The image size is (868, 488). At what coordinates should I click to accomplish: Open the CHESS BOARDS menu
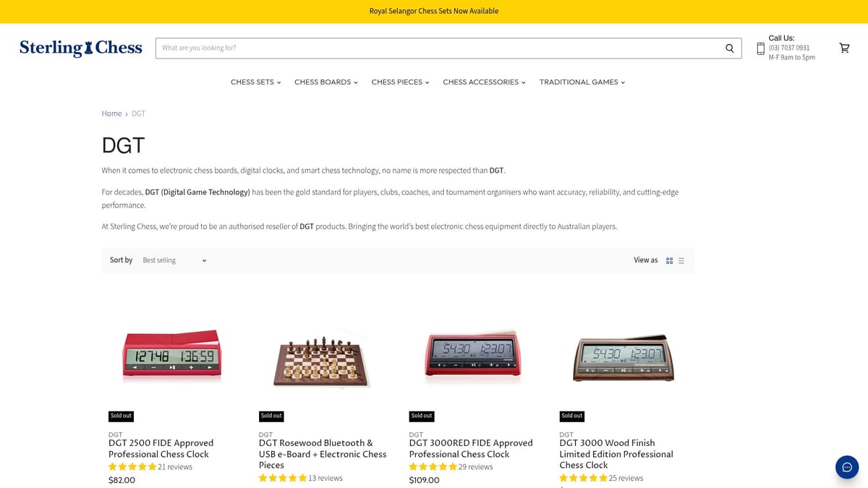click(x=323, y=82)
